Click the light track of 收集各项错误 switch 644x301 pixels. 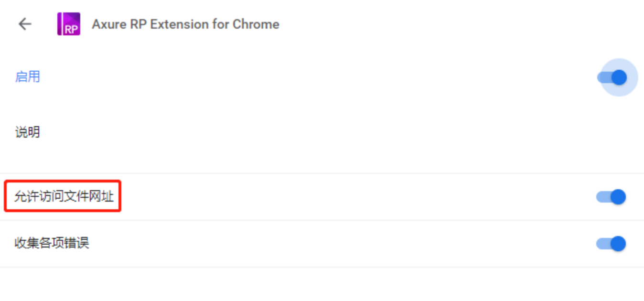601,244
